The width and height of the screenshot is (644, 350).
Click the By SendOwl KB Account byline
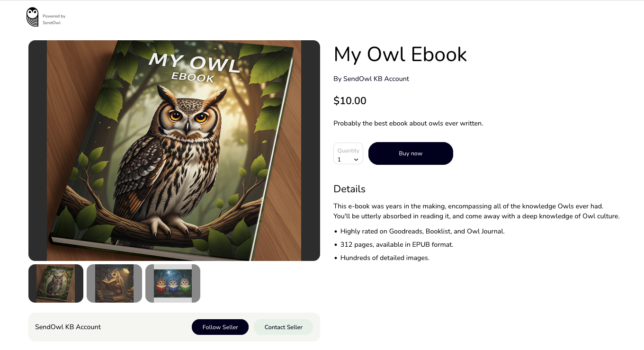[371, 79]
